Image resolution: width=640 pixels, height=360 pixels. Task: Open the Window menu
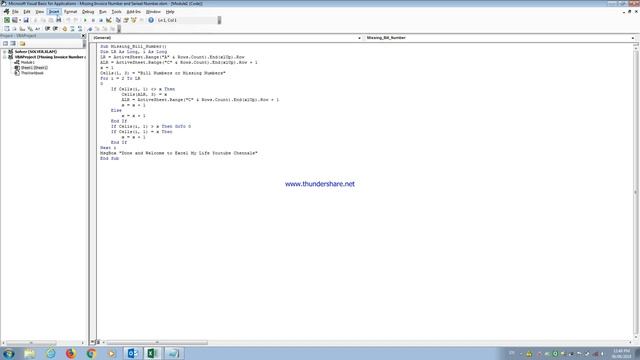click(x=153, y=12)
